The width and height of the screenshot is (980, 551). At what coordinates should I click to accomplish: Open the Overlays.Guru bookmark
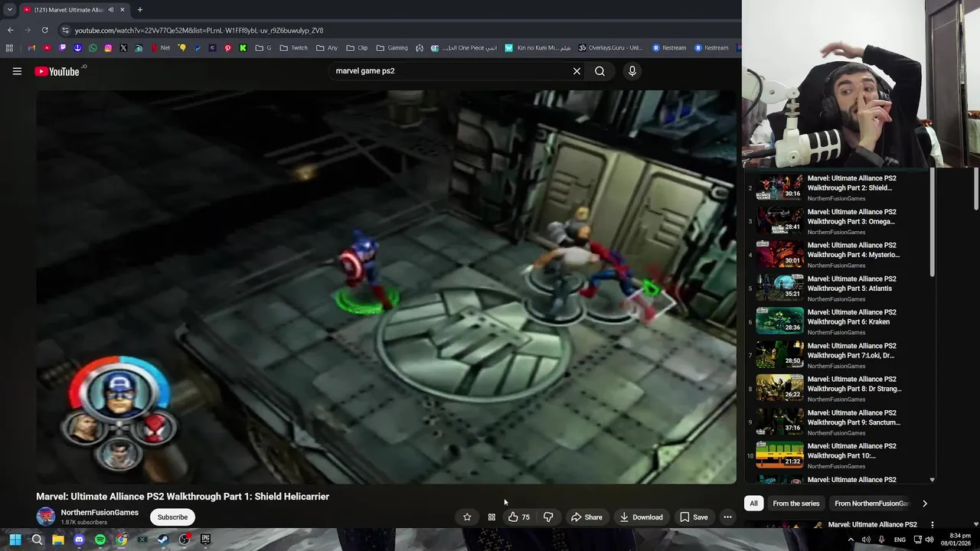click(x=611, y=48)
